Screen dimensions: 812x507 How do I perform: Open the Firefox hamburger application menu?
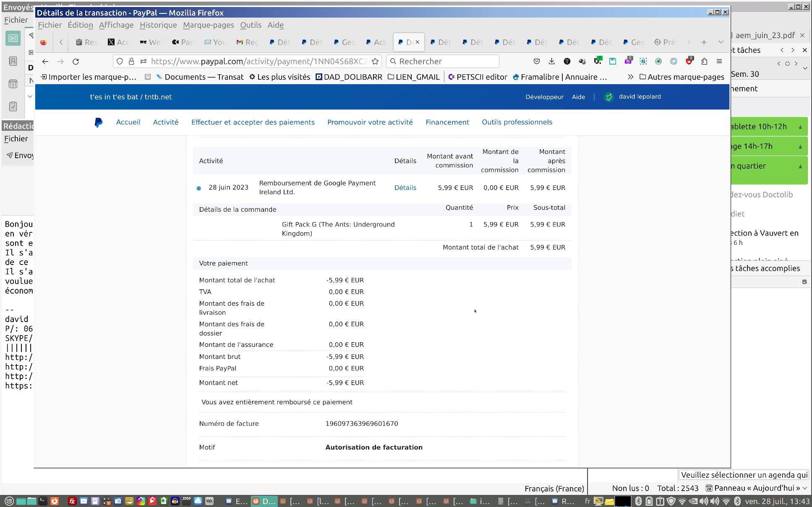tap(719, 62)
